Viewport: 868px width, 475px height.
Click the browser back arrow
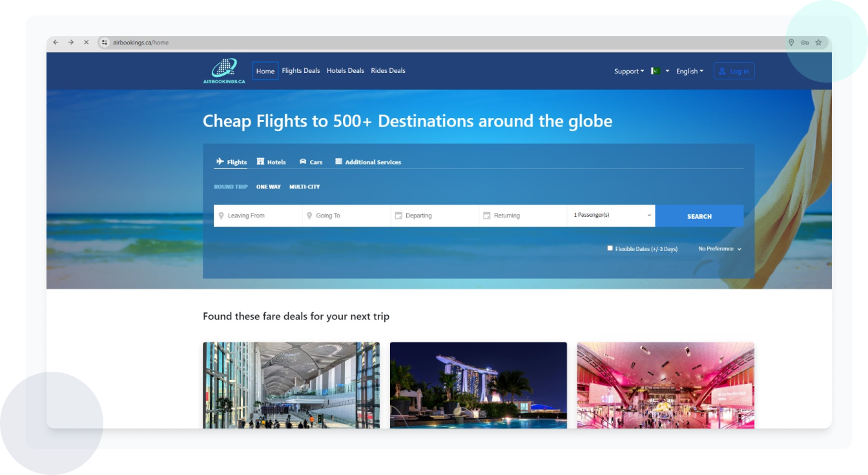[x=56, y=43]
